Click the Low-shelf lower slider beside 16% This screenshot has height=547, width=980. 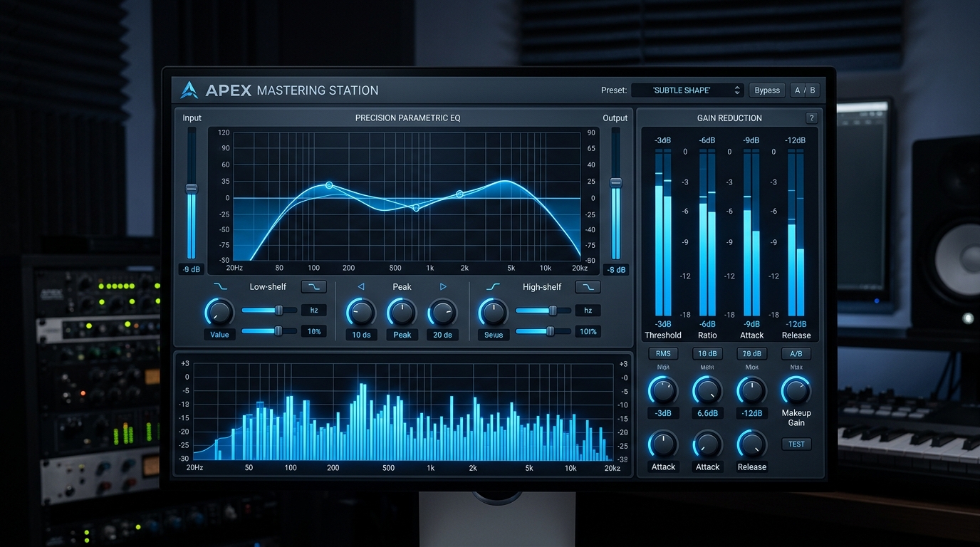click(x=269, y=330)
